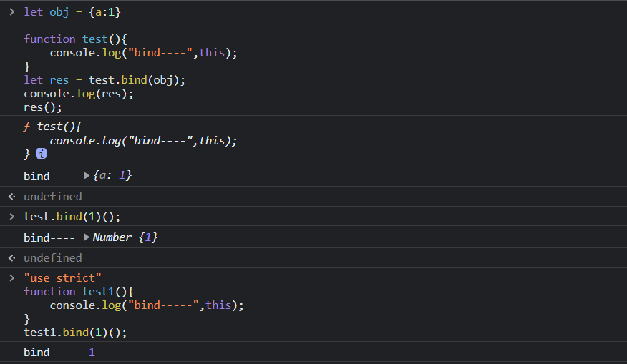This screenshot has height=364, width=627.
Task: Click the 'undefined' result after Number {1} log
Action: 53,258
